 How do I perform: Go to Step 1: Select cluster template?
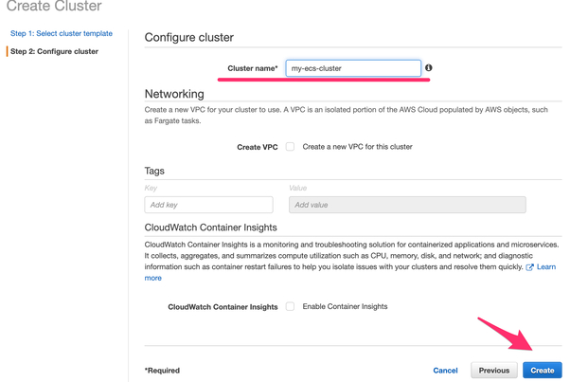(62, 33)
